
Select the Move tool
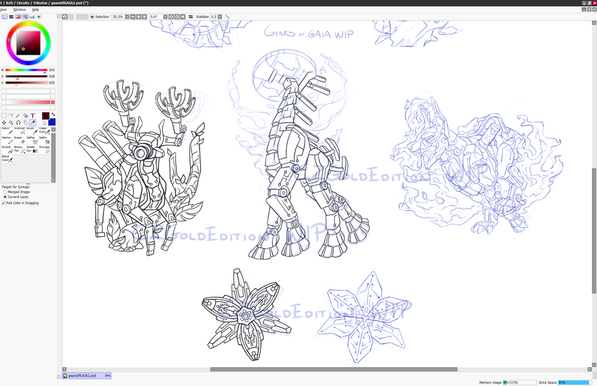tap(4, 123)
